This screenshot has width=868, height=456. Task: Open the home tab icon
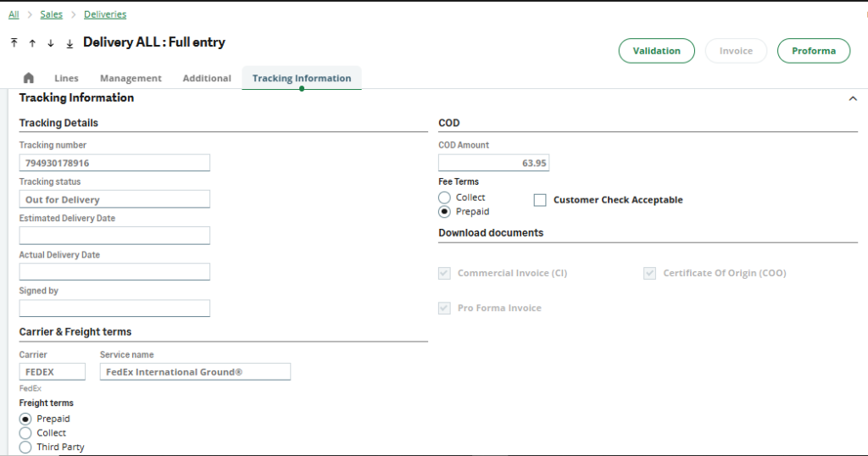pos(29,78)
